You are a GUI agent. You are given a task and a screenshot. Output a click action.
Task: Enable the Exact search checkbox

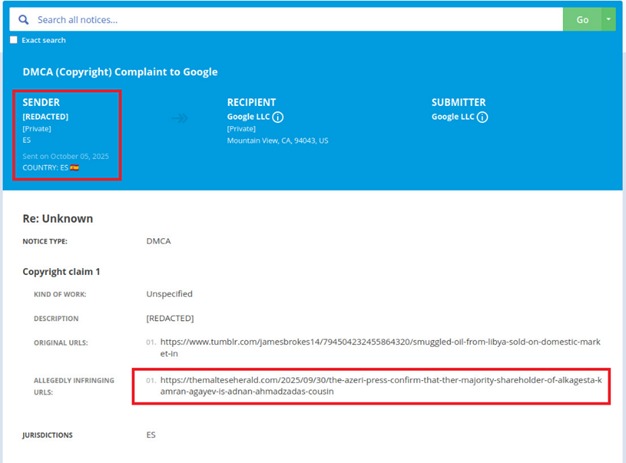[x=14, y=40]
